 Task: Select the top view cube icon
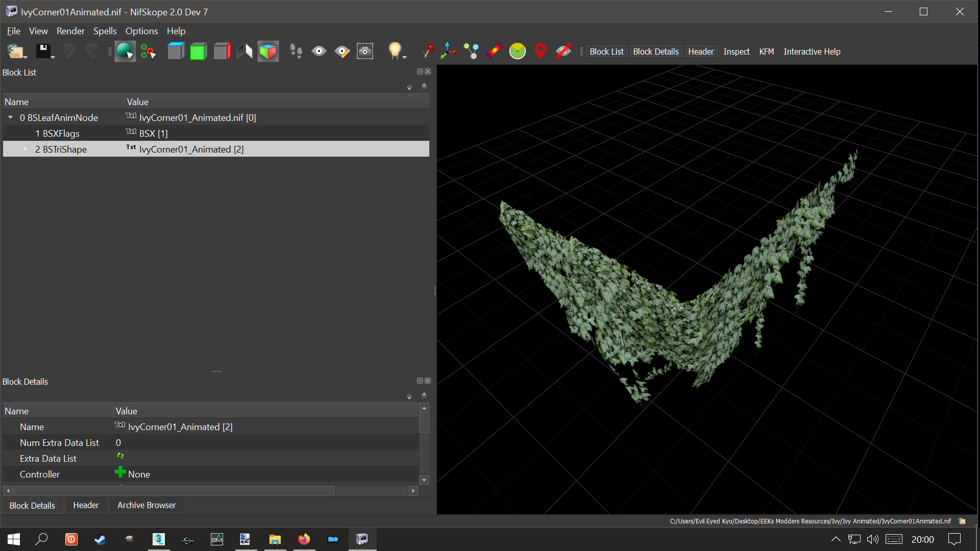176,51
